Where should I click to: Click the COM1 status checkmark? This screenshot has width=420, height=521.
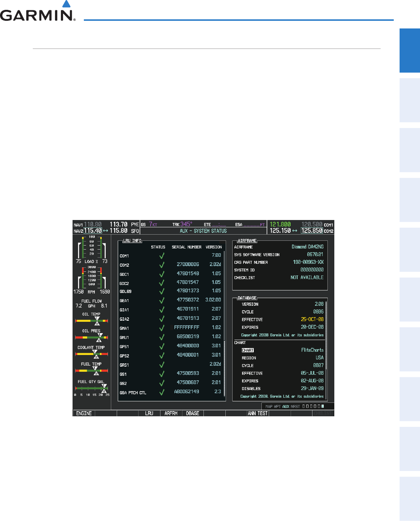162,256
